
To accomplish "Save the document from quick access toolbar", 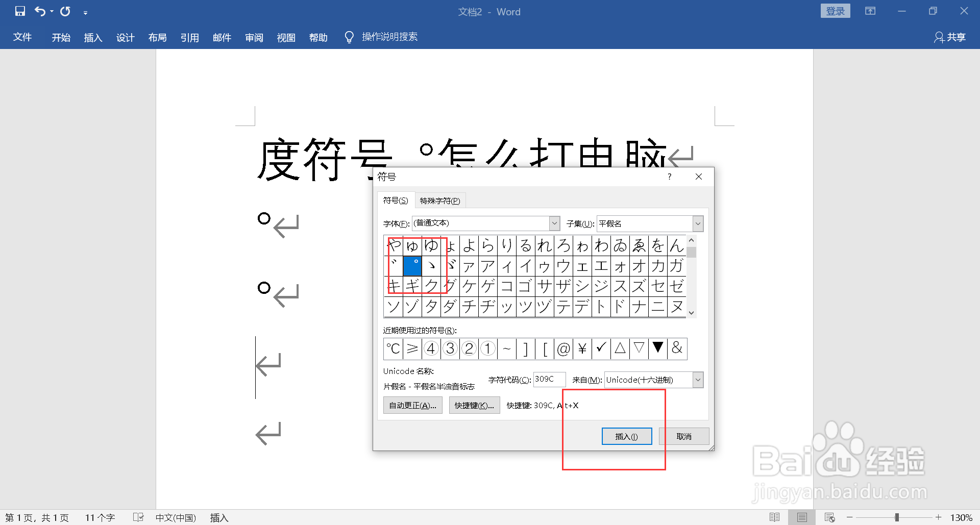I will click(20, 11).
